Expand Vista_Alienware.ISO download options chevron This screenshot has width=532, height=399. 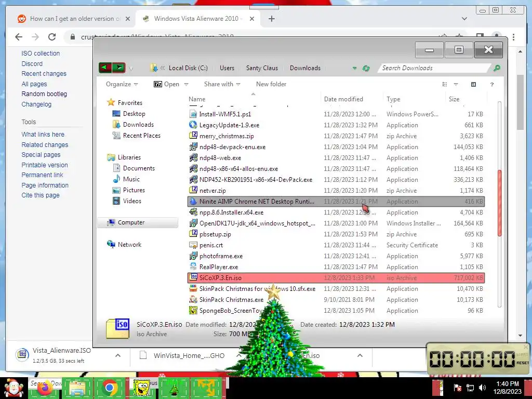[x=118, y=355]
